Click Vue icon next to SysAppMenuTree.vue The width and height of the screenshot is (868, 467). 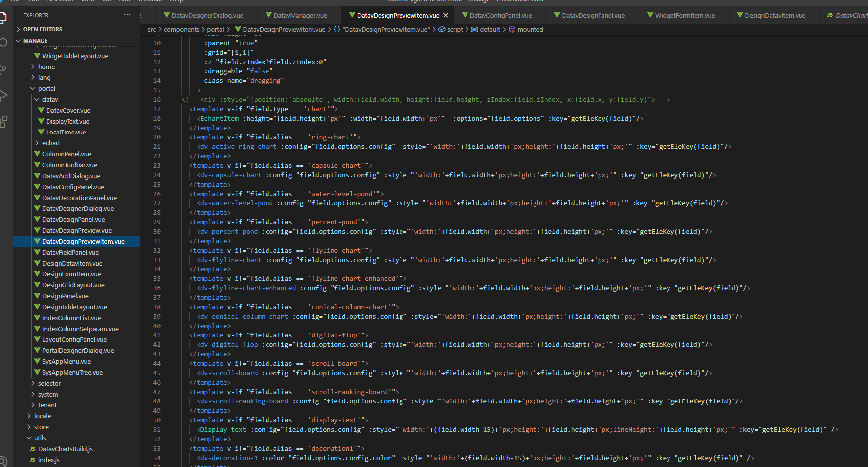(x=37, y=372)
